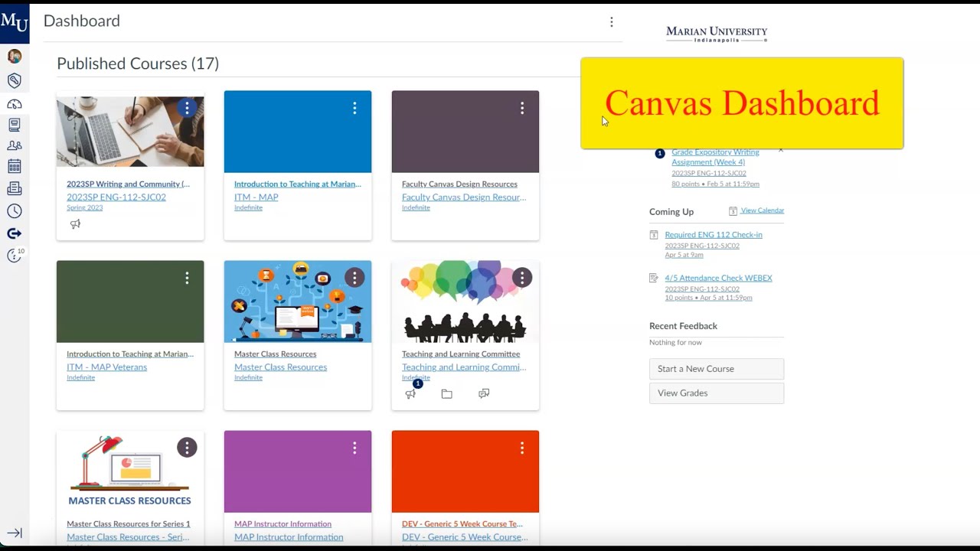Open options menu on Faculty Canvas Design Resources card

(x=522, y=109)
